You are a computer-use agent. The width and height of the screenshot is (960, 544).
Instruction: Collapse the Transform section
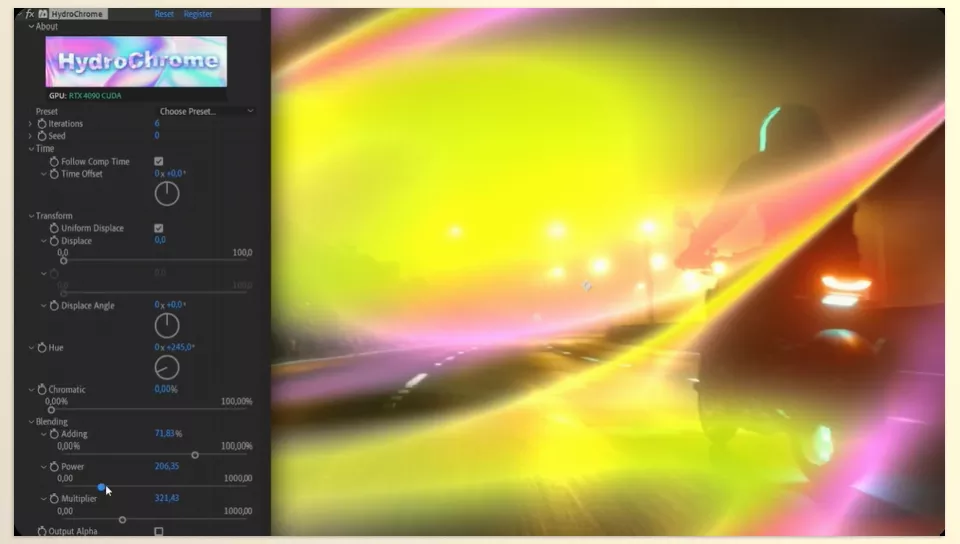(x=31, y=216)
